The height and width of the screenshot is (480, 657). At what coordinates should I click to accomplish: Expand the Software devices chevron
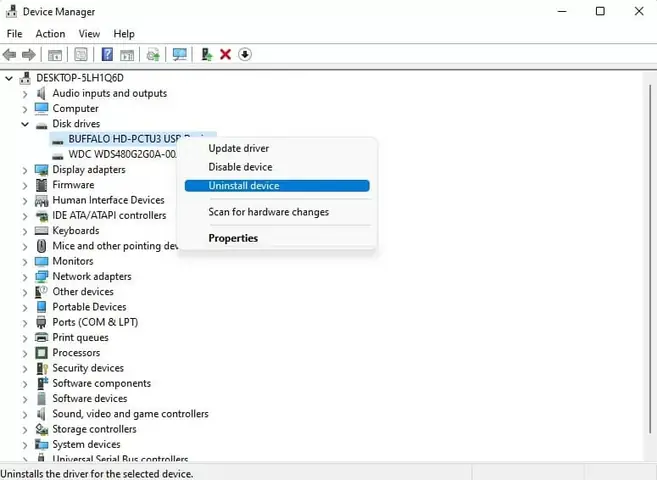click(x=25, y=399)
